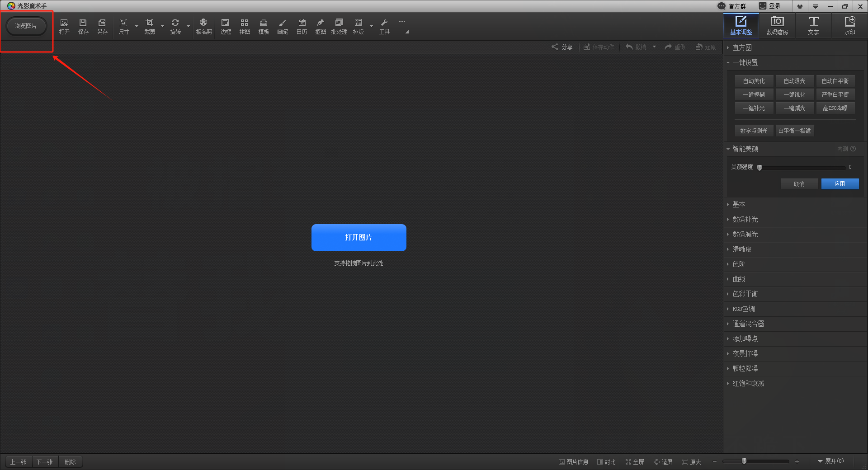Select the 画笔 brush tool
Screen dimensions: 868x470
tap(282, 26)
